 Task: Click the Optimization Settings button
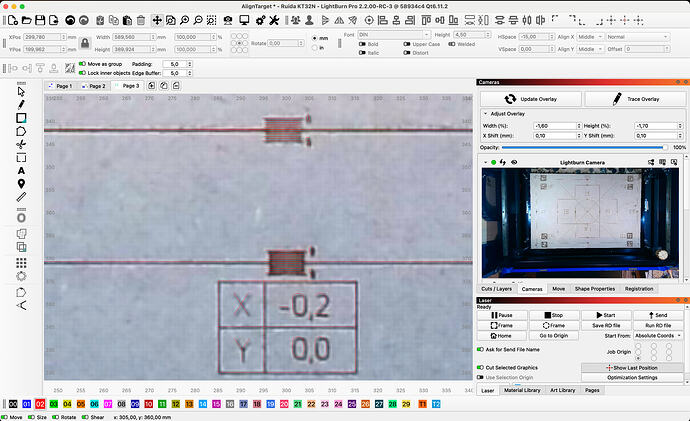coord(632,377)
